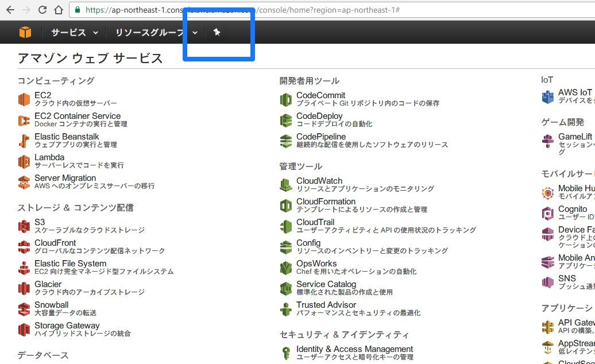Click the green padlock in address bar
Screen dimensions: 595x364
(x=78, y=10)
